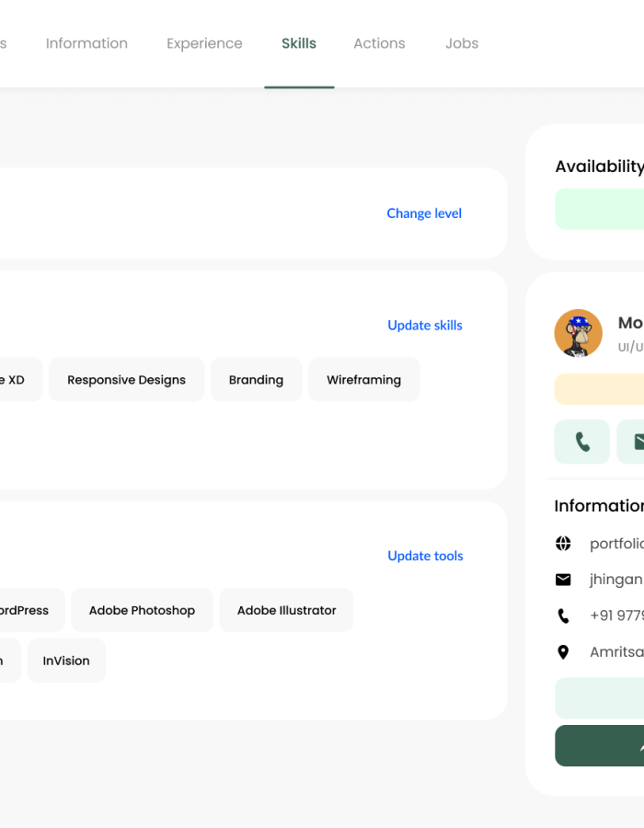Select the Wireframing skill chip
The height and width of the screenshot is (828, 644).
364,379
